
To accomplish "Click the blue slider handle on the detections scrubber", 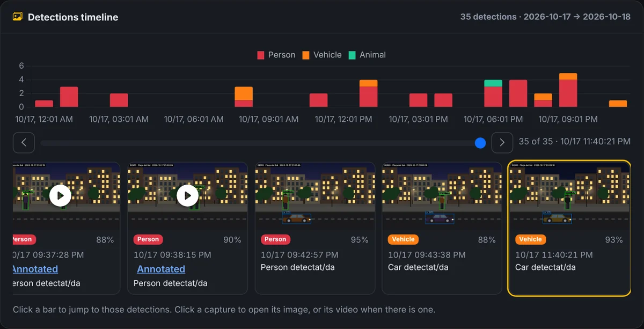I will (480, 143).
